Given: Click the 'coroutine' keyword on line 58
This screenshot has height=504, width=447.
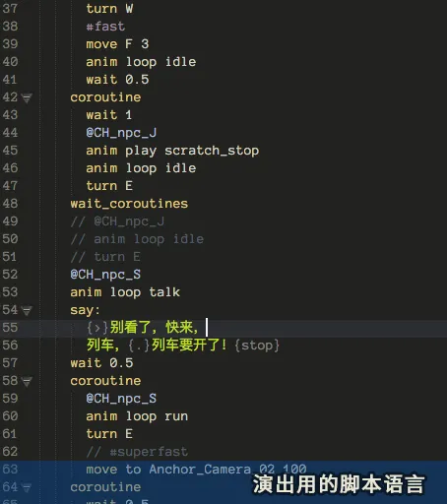Looking at the screenshot, I should tap(105, 381).
